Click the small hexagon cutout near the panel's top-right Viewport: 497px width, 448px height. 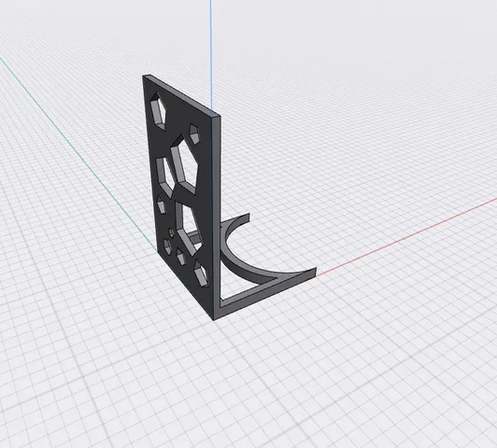(x=194, y=133)
